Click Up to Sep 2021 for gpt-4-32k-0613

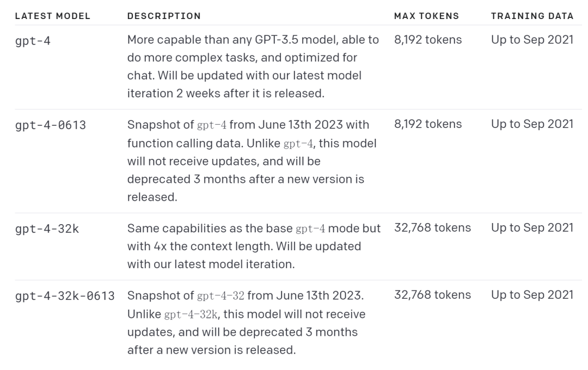point(532,295)
